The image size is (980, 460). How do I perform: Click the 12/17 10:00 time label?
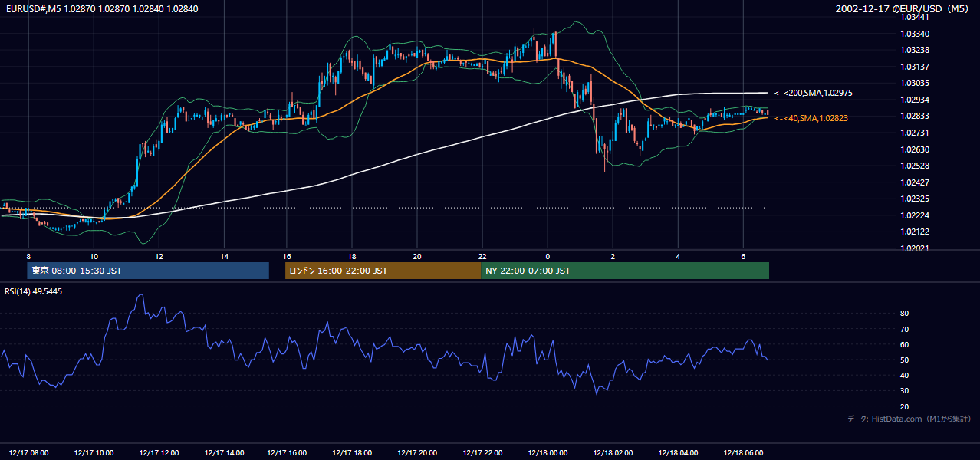(94, 453)
